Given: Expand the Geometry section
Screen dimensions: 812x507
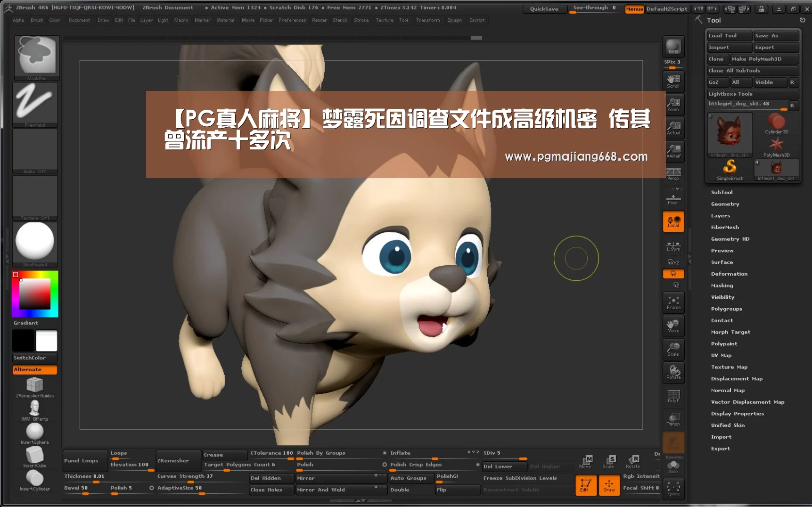Looking at the screenshot, I should pyautogui.click(x=725, y=204).
